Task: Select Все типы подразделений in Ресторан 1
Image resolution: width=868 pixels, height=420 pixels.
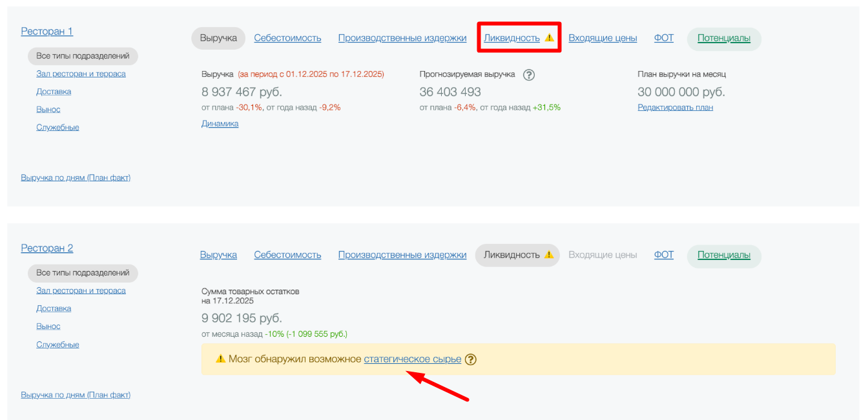Action: tap(83, 56)
